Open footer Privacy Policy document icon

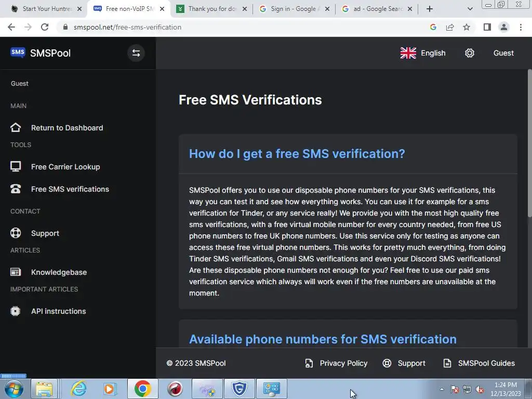click(309, 363)
